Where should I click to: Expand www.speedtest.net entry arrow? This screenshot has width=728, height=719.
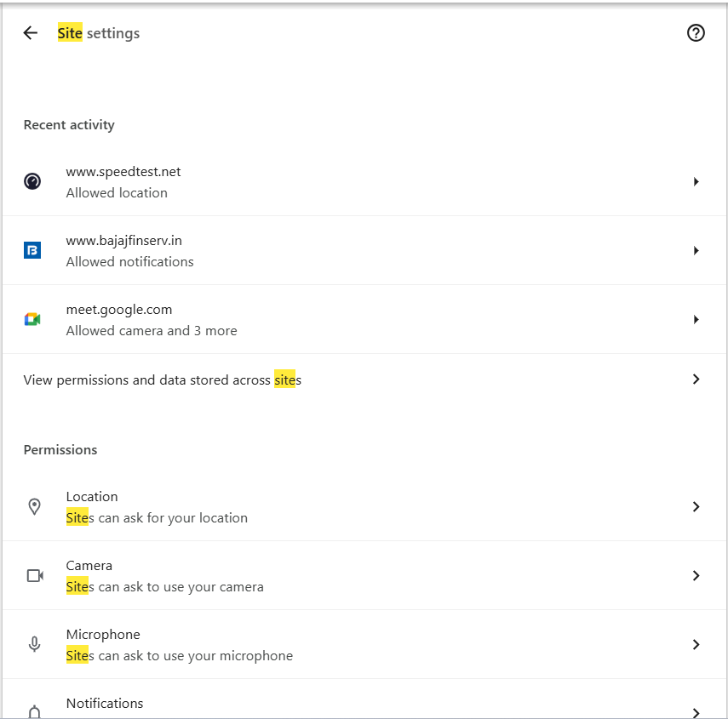pyautogui.click(x=696, y=181)
